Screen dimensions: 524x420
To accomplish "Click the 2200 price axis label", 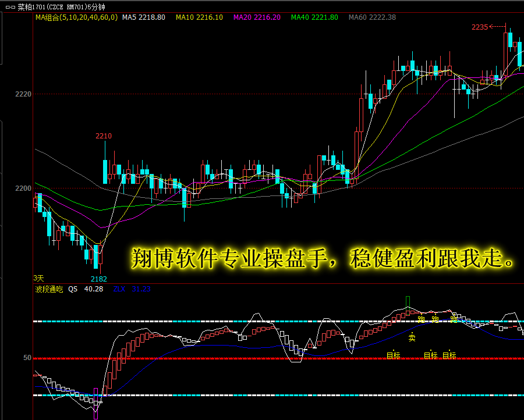I will [23, 188].
